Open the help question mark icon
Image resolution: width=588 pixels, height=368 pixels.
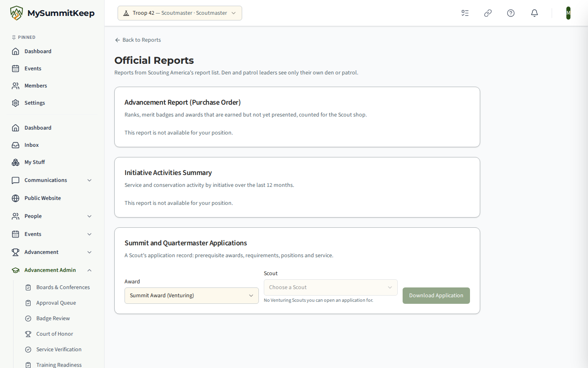coord(511,13)
